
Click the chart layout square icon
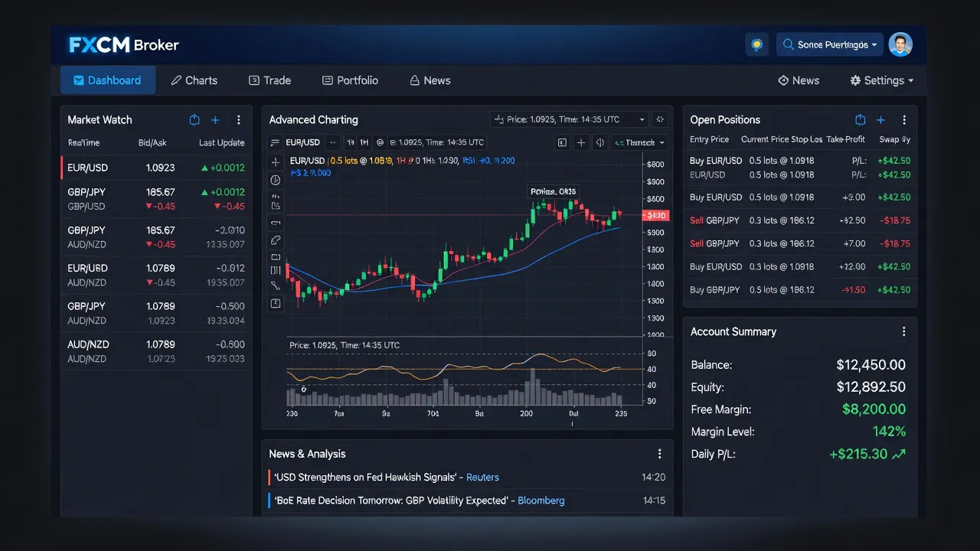coord(562,142)
